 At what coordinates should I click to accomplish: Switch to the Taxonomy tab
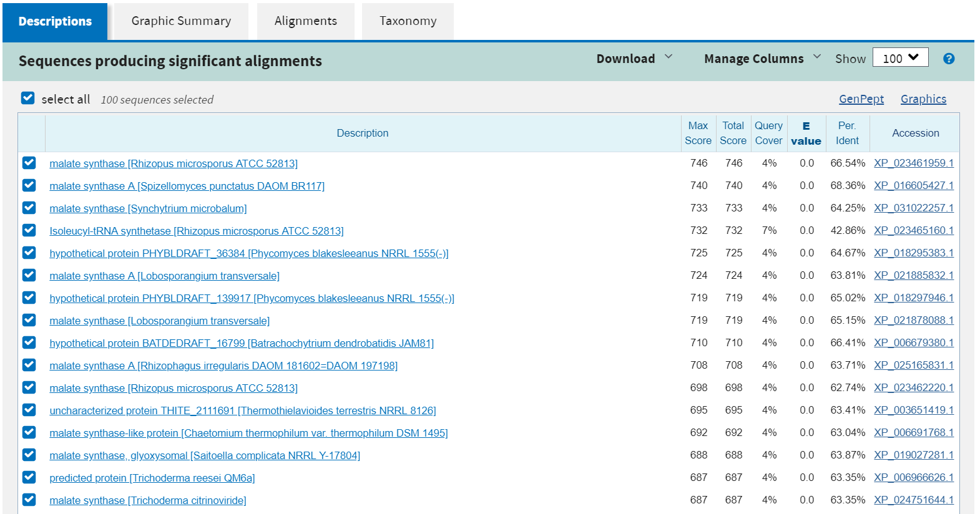pos(408,21)
